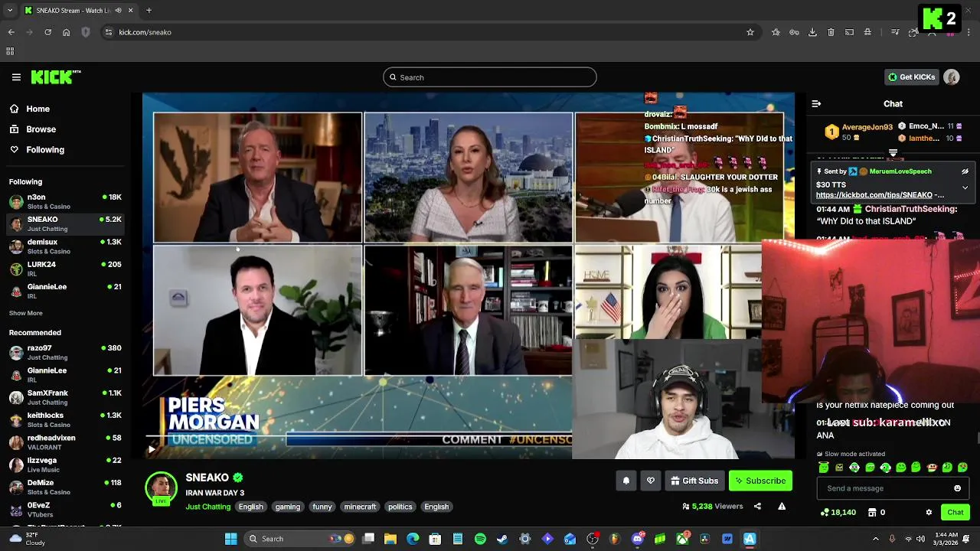Open the browser tab list dropdown

[x=10, y=11]
